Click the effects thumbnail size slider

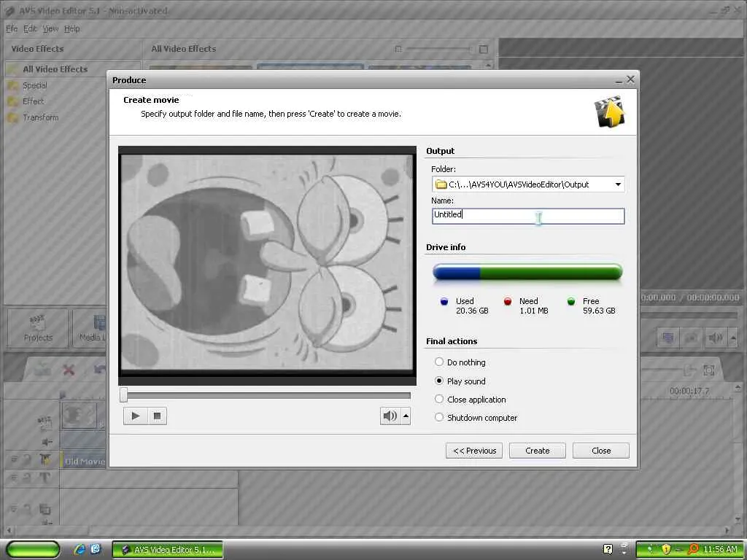(x=438, y=49)
